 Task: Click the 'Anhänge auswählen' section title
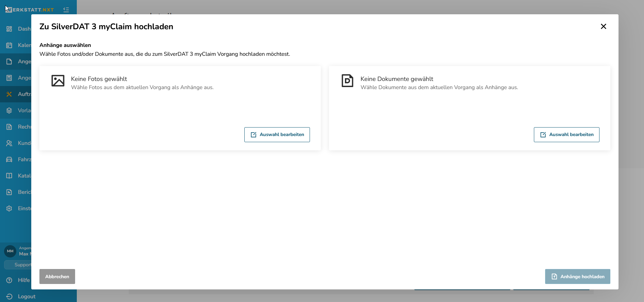click(65, 45)
